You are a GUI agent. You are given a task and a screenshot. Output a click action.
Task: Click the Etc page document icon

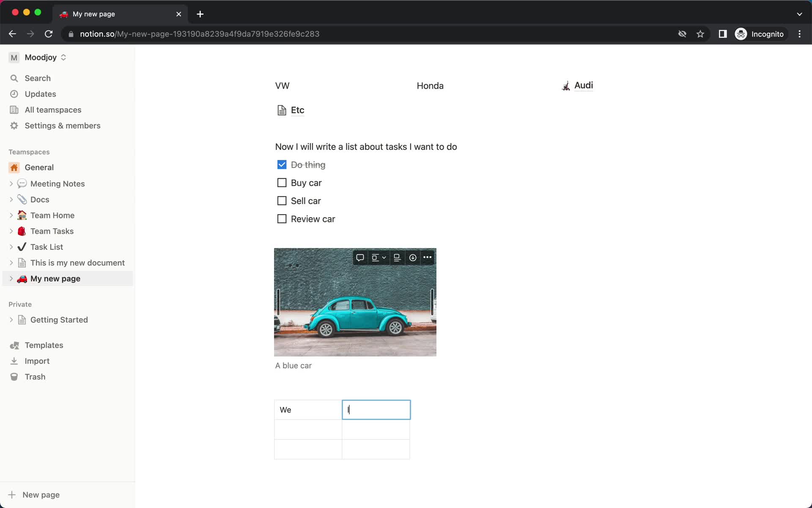click(282, 110)
